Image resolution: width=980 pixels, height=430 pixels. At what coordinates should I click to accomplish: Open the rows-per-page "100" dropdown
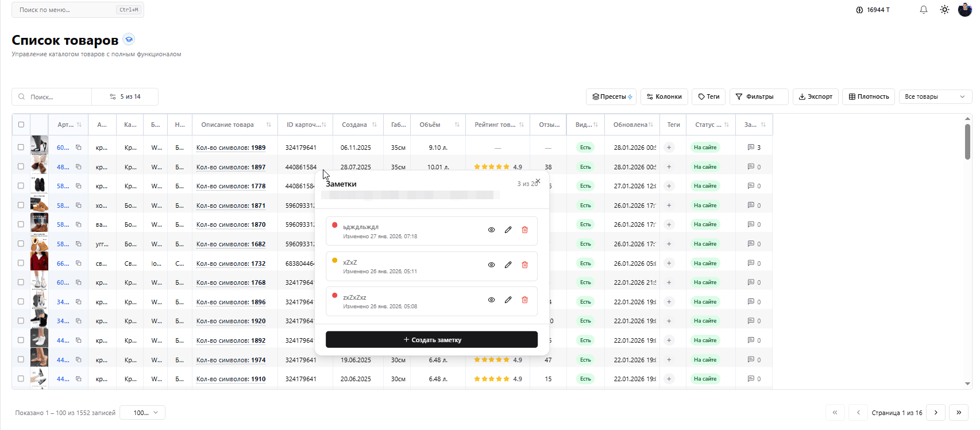142,413
